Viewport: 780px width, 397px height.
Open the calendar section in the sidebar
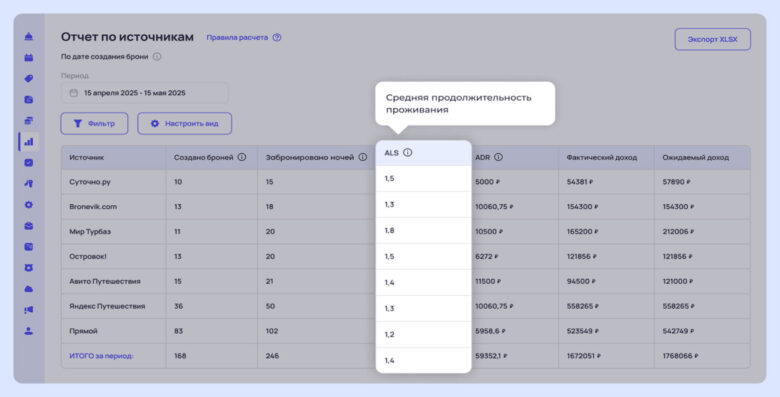29,58
